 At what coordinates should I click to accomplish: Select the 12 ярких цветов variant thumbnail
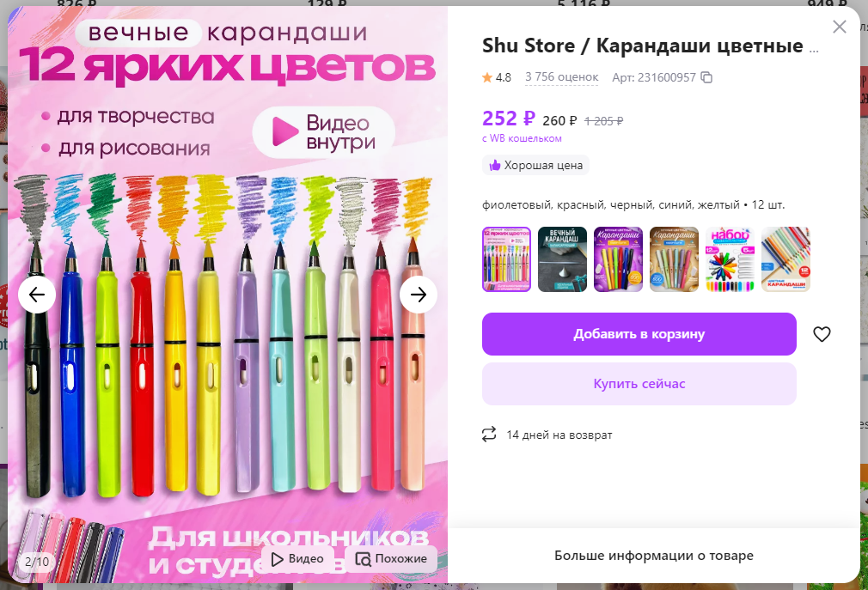[506, 259]
